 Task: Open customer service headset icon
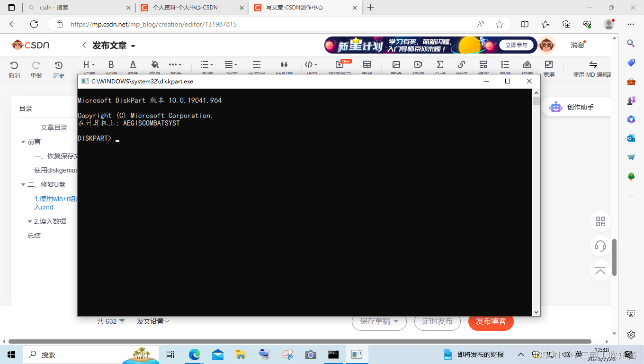[x=600, y=246]
